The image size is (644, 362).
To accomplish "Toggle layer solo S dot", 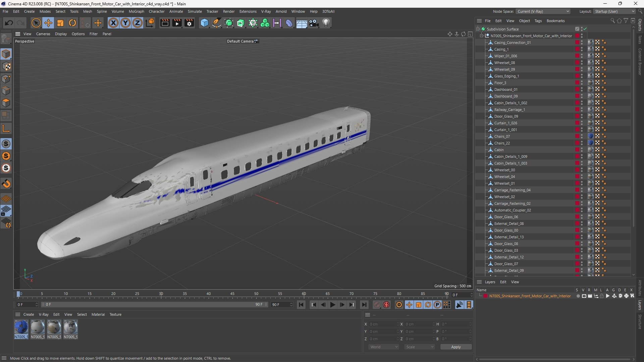I will click(x=578, y=296).
